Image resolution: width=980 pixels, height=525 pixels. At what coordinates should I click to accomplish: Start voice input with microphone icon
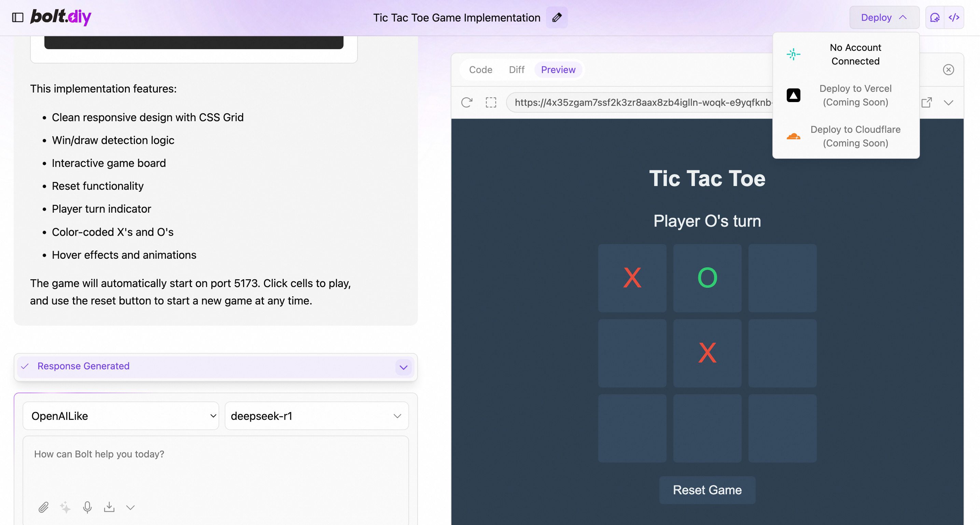[87, 507]
